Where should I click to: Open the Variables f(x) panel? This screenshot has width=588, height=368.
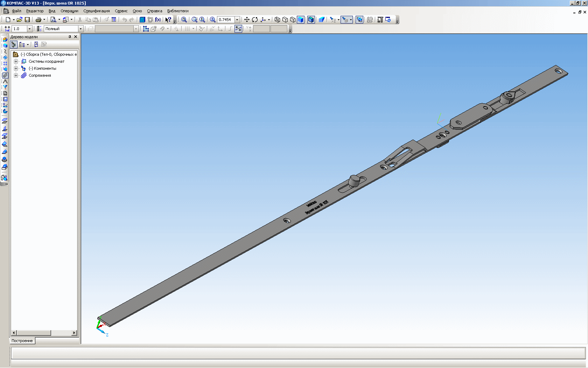pos(158,20)
